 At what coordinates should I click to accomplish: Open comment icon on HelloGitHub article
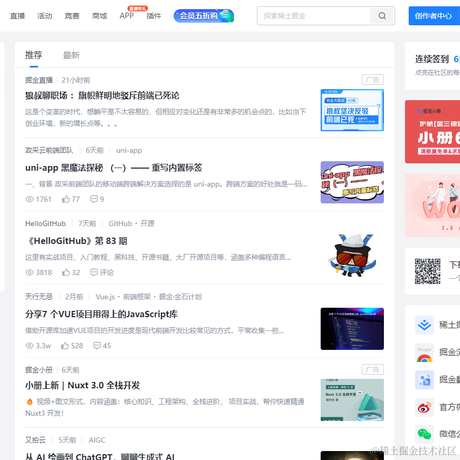tap(94, 272)
